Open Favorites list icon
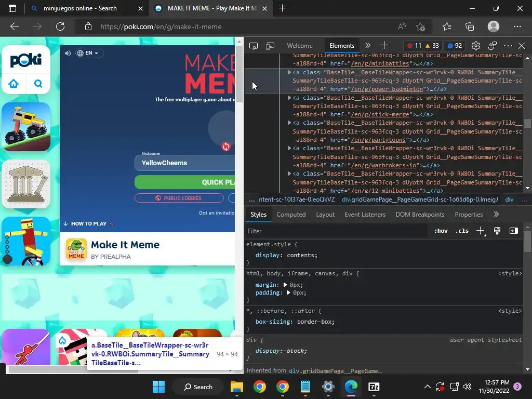The height and width of the screenshot is (399, 532). tap(447, 26)
